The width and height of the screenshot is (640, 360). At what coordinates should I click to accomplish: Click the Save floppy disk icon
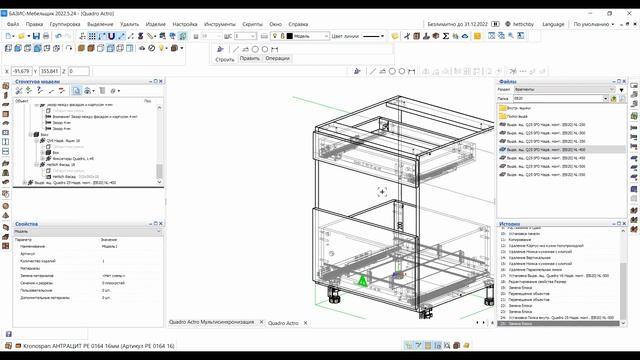click(x=36, y=36)
